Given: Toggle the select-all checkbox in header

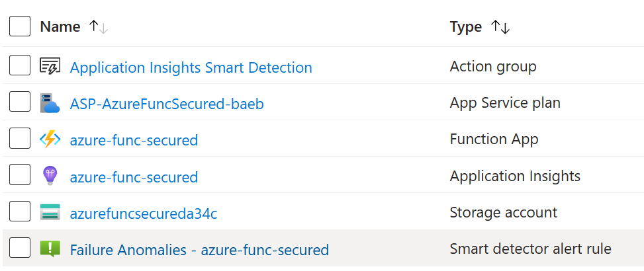Looking at the screenshot, I should point(20,26).
